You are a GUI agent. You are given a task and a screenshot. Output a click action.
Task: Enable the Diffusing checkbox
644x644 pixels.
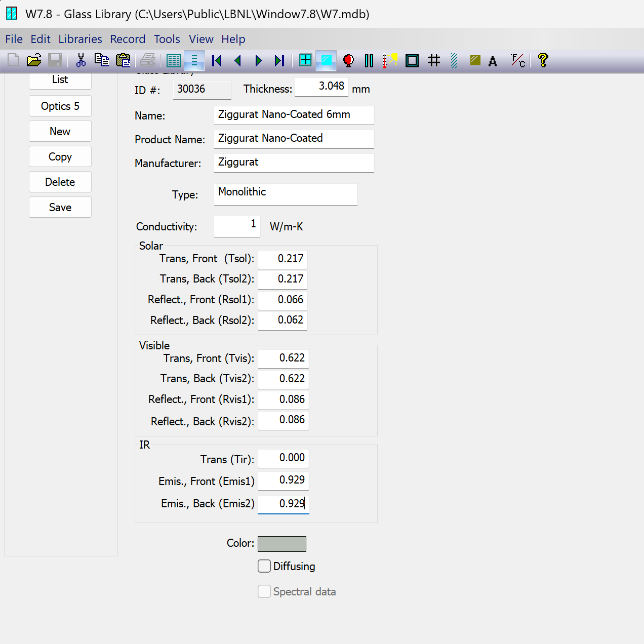click(264, 566)
